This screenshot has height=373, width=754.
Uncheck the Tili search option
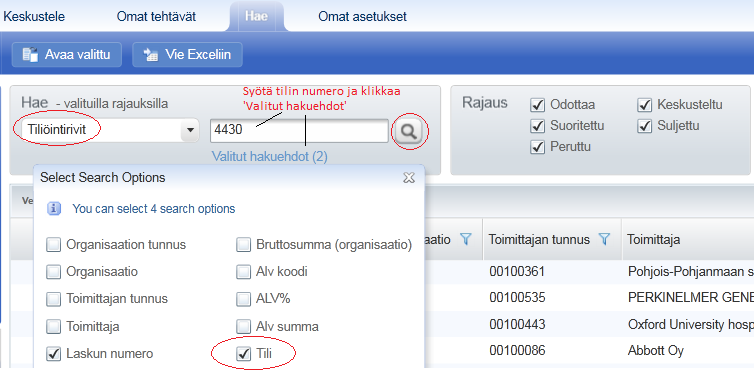pos(244,354)
